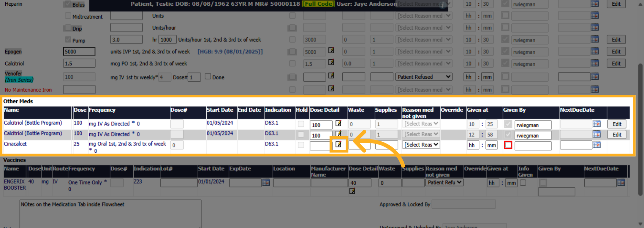Tick the Info Given checkbox for ENGERIX BOOSTER
Viewport: 644px width, 228px height.
[523, 183]
